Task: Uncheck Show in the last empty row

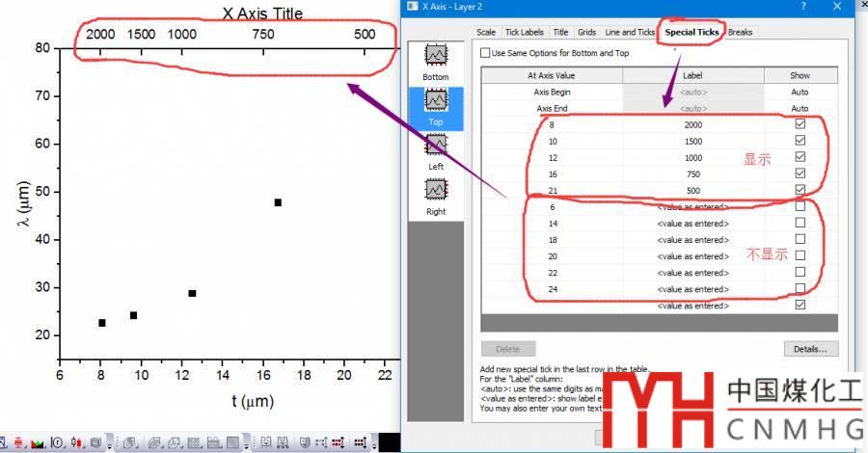Action: pos(800,305)
